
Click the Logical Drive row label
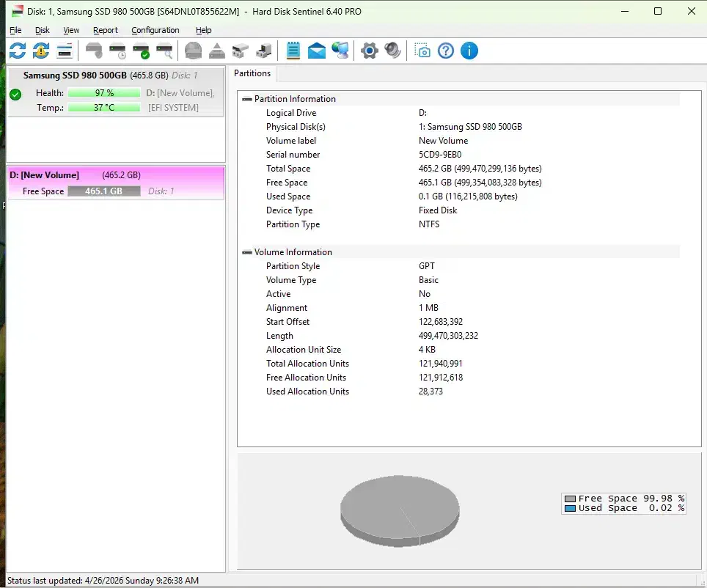tap(291, 113)
